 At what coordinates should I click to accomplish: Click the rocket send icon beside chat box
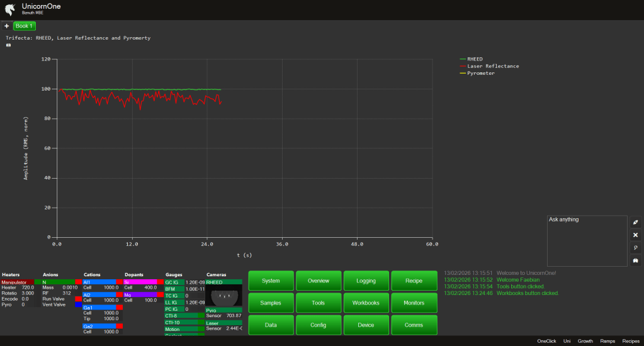[635, 223]
